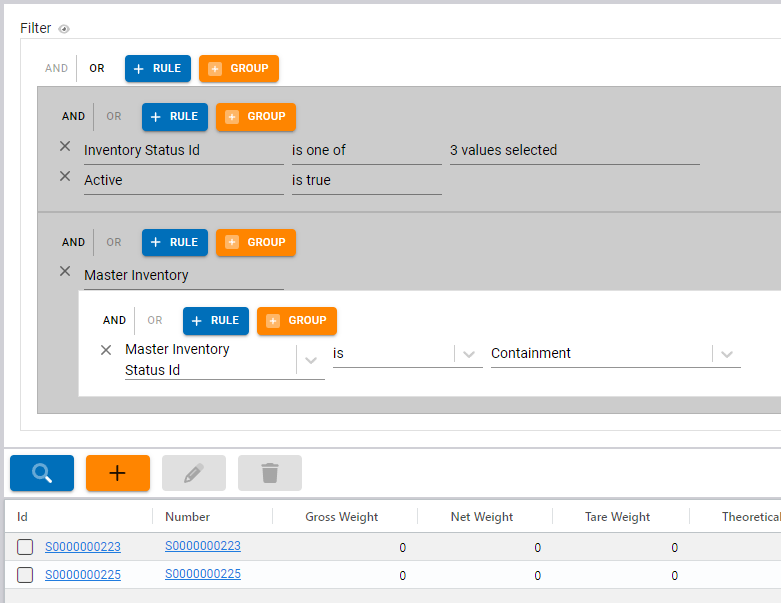Click the orange plus add button
Viewport: 781px width, 603px height.
click(118, 473)
